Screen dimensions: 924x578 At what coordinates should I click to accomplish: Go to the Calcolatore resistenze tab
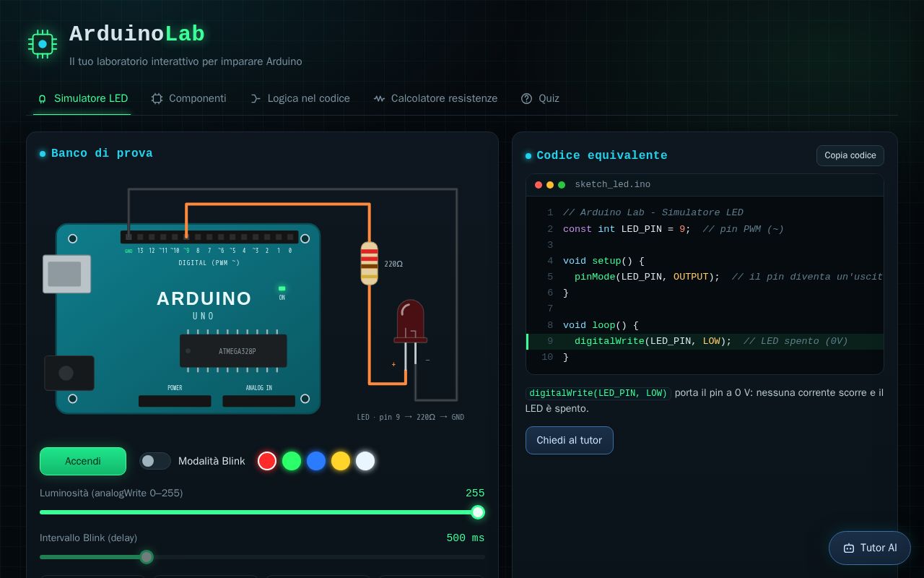click(x=435, y=98)
